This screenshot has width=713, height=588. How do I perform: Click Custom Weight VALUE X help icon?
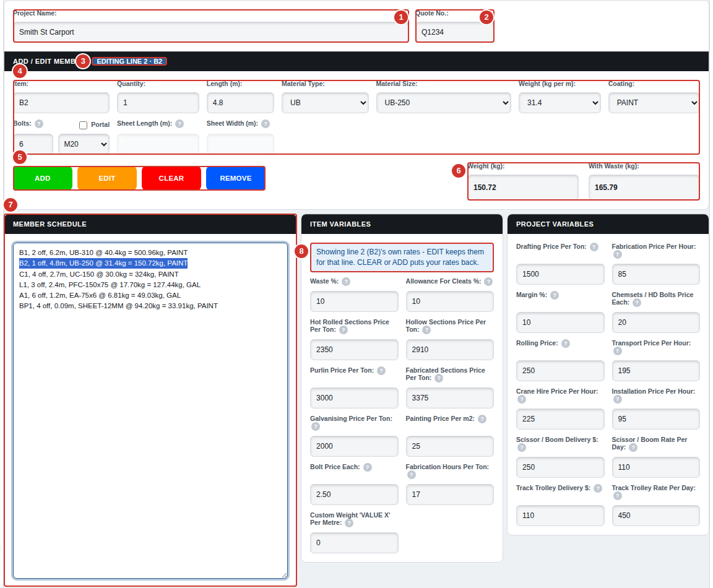click(x=349, y=523)
